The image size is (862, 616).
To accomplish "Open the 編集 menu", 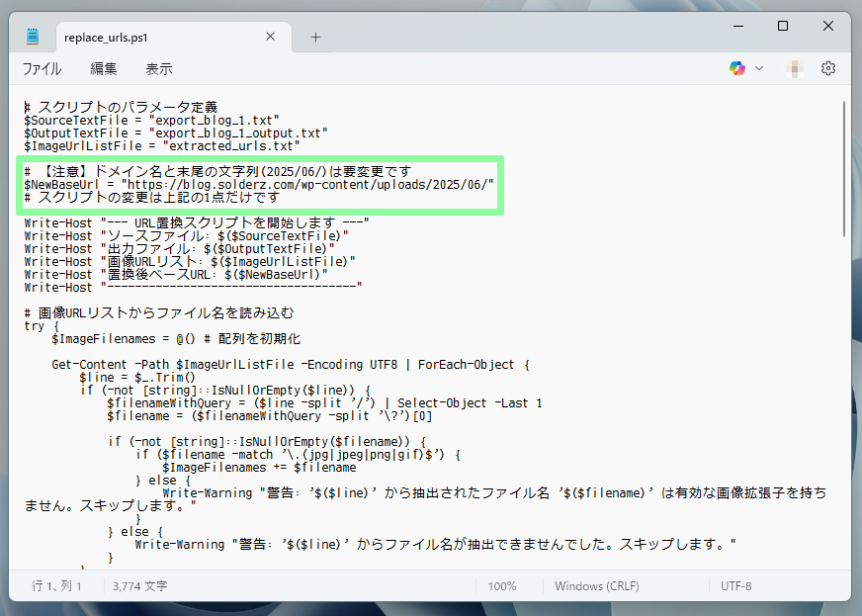I will pyautogui.click(x=104, y=68).
